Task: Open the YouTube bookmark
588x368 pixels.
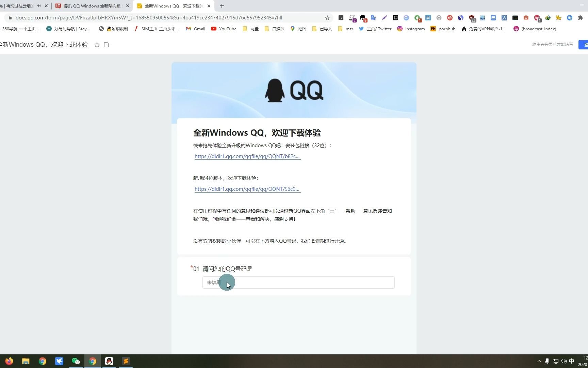Action: click(x=224, y=29)
